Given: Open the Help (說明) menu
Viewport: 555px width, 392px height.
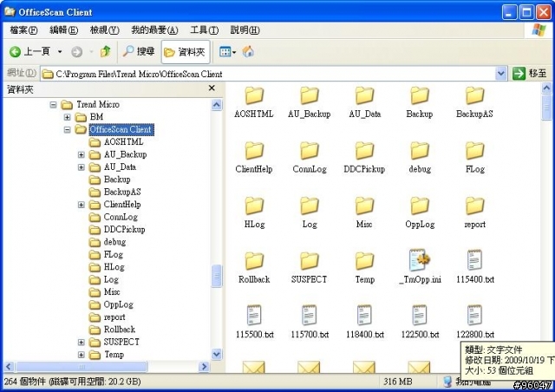Looking at the screenshot, I should (x=245, y=30).
